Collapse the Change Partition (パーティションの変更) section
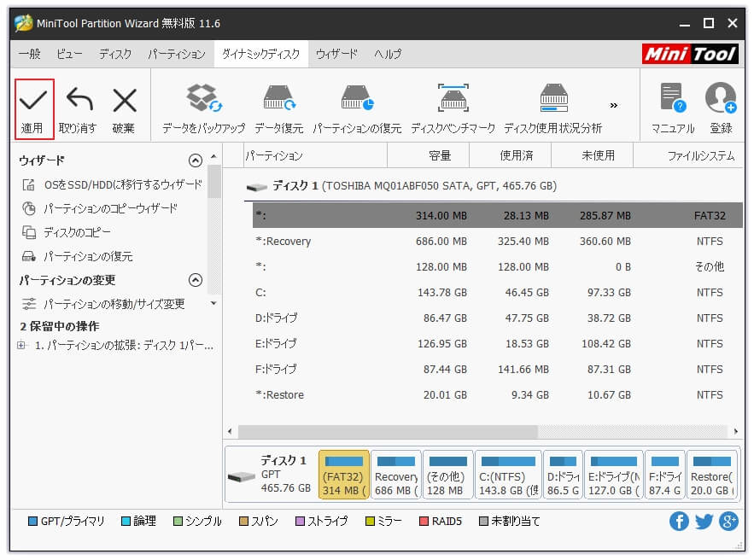Screen dimensions: 754x560 click(x=196, y=280)
